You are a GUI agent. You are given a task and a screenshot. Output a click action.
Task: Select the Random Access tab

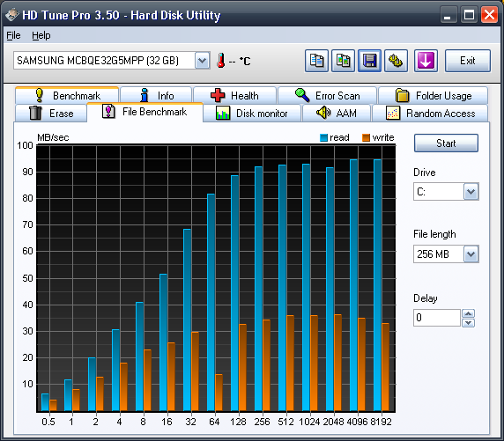tap(430, 113)
